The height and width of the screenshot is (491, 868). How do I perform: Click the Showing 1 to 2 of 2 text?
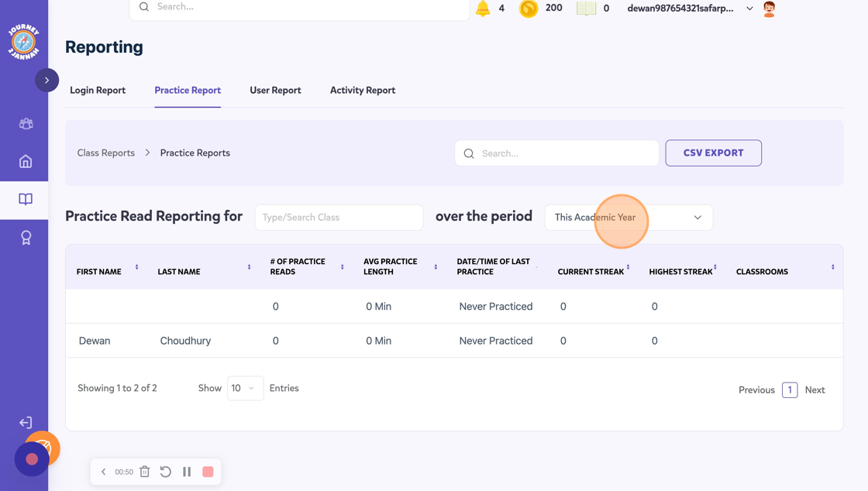117,388
